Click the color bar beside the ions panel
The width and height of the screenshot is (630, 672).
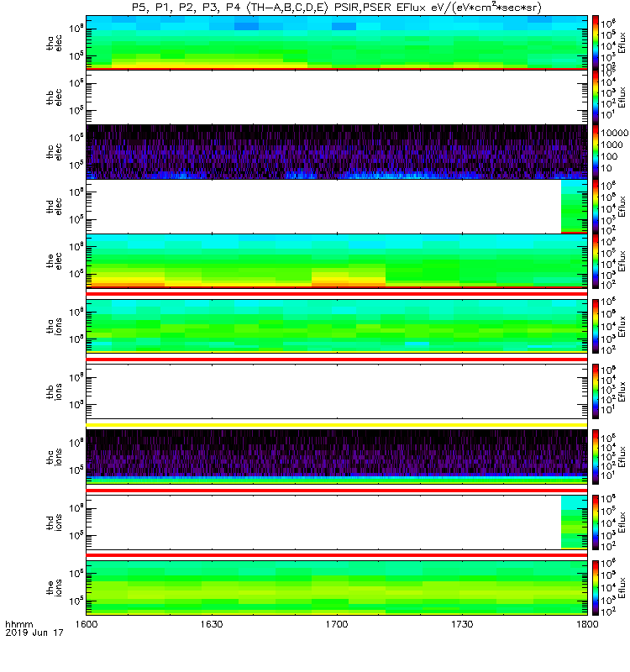[x=596, y=587]
